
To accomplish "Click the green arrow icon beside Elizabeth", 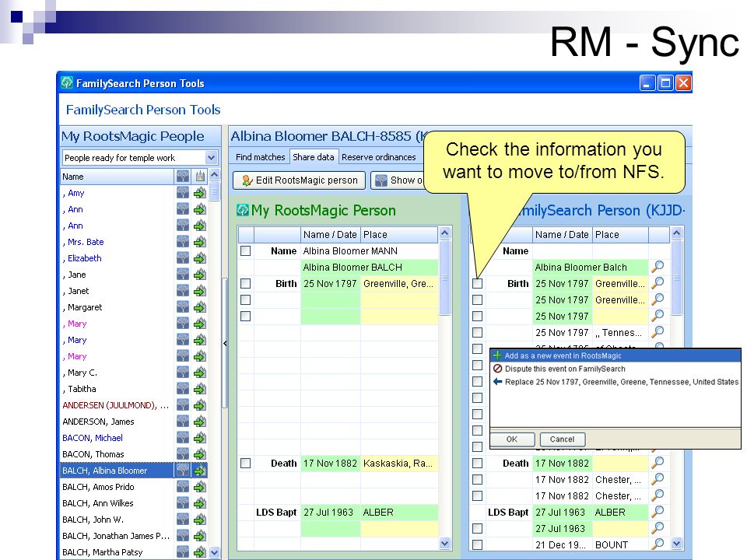I will point(200,258).
